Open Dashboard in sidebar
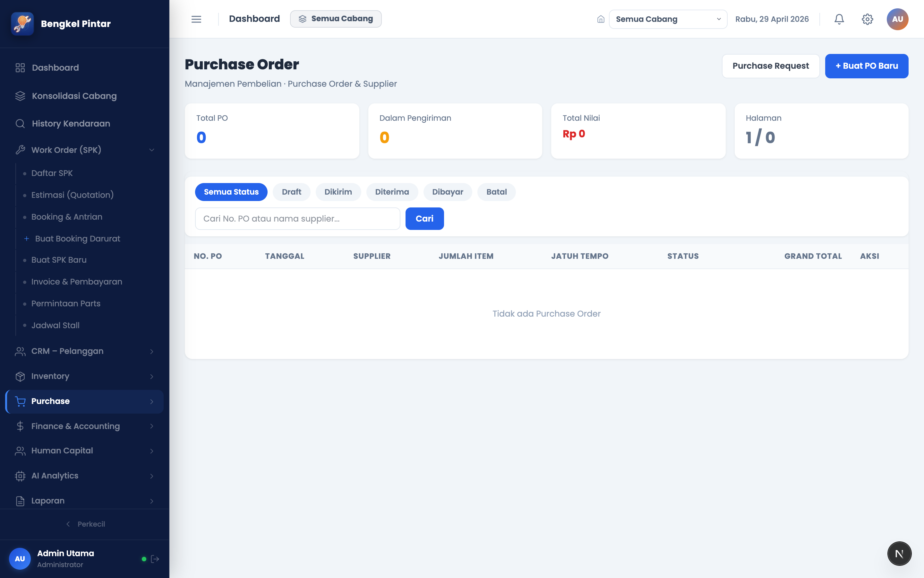The width and height of the screenshot is (924, 578). (x=85, y=68)
